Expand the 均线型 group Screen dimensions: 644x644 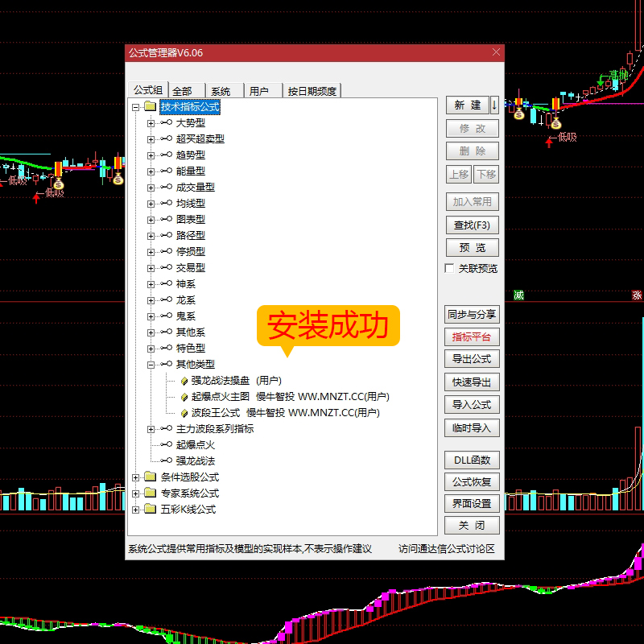point(151,204)
